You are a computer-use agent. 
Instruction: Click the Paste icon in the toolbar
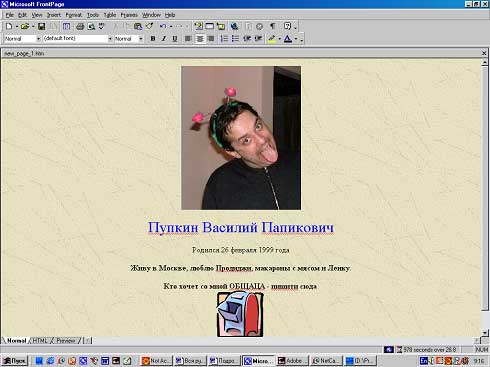coord(138,26)
